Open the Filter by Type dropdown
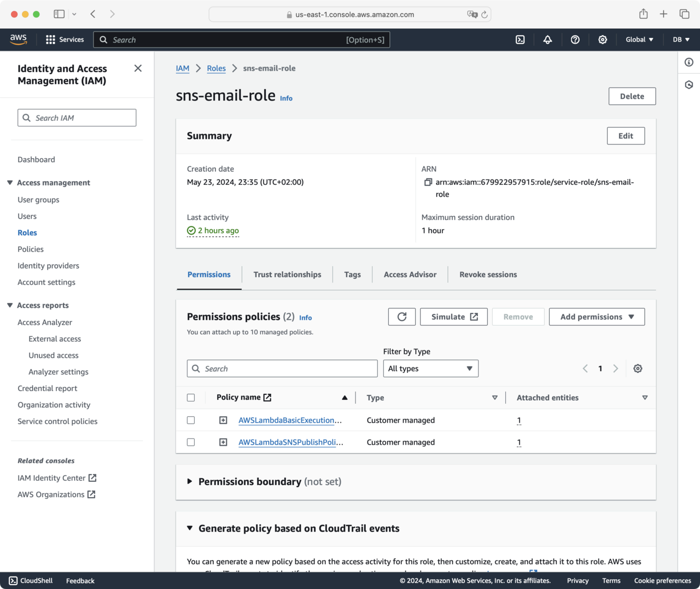700x589 pixels. [430, 369]
